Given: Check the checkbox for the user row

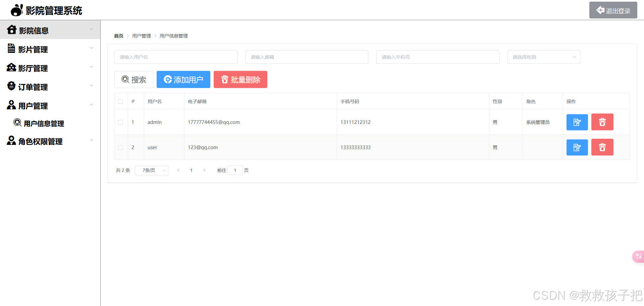Looking at the screenshot, I should point(121,147).
